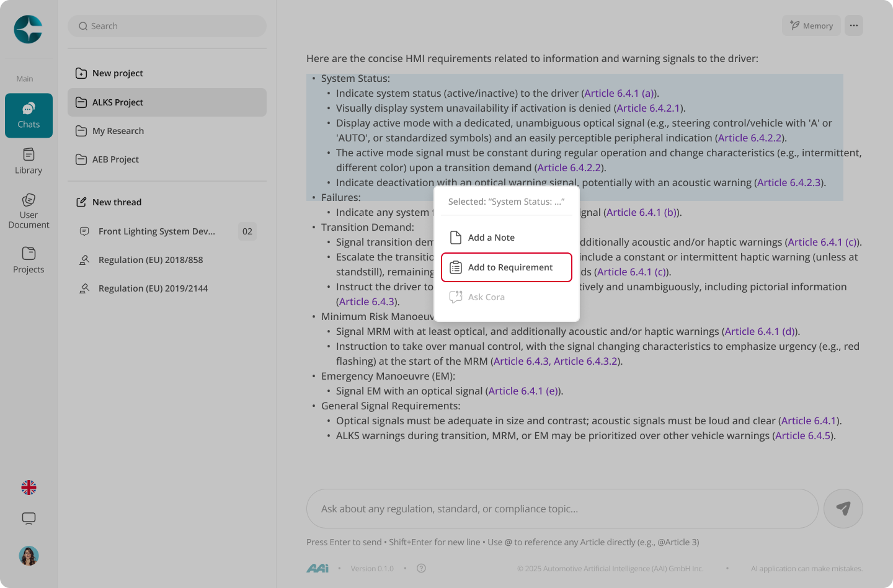
Task: Open the Article 6.4.3 link under Transition Demand
Action: [367, 301]
